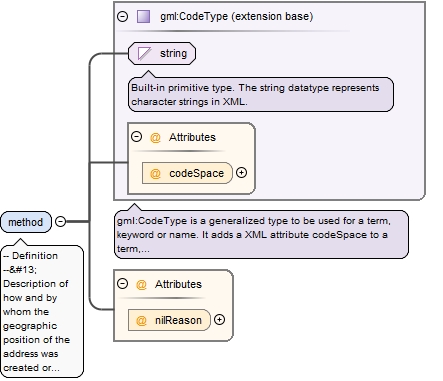Collapse the method element children
443x381 pixels.
[60, 221]
